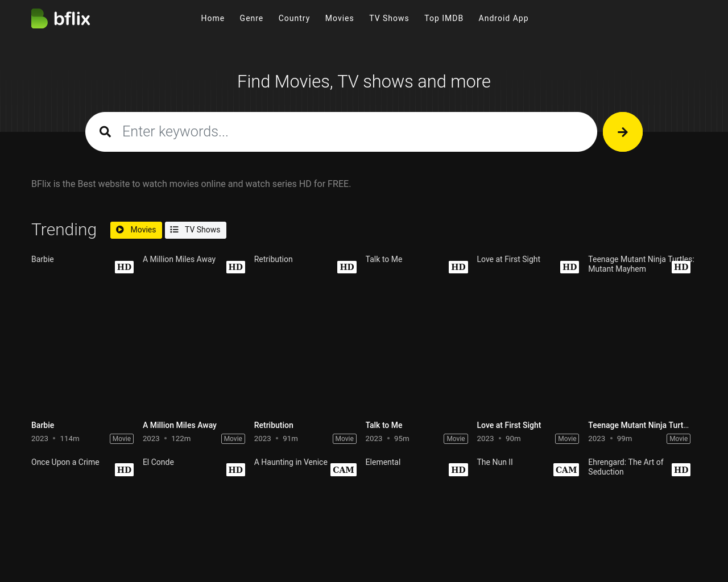Open the Home menu item

pyautogui.click(x=213, y=18)
